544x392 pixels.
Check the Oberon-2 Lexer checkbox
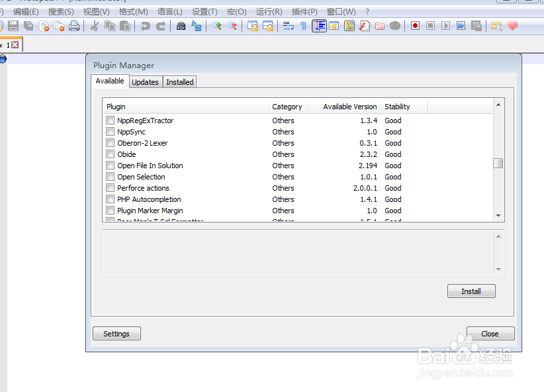point(110,143)
